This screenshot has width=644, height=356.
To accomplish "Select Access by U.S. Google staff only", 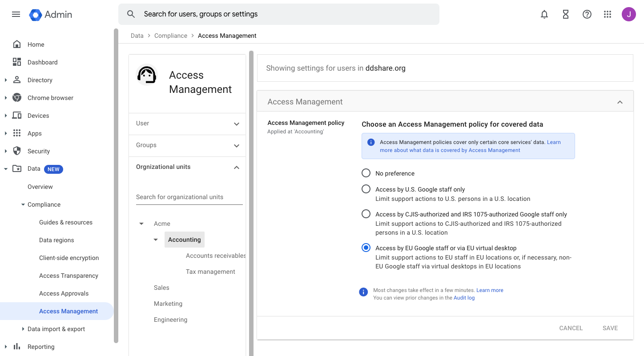I will tap(366, 189).
